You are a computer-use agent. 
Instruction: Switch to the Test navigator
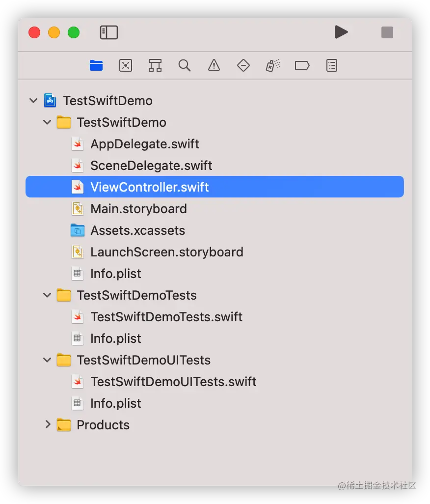point(243,65)
